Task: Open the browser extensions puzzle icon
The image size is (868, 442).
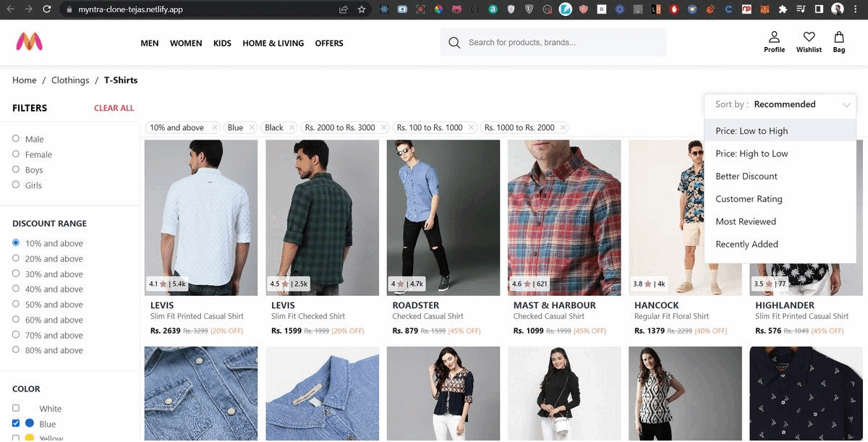Action: [783, 9]
